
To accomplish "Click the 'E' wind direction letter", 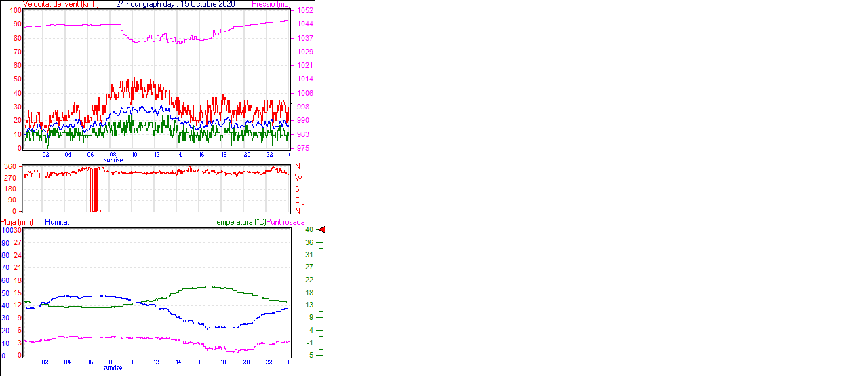I will click(x=297, y=200).
